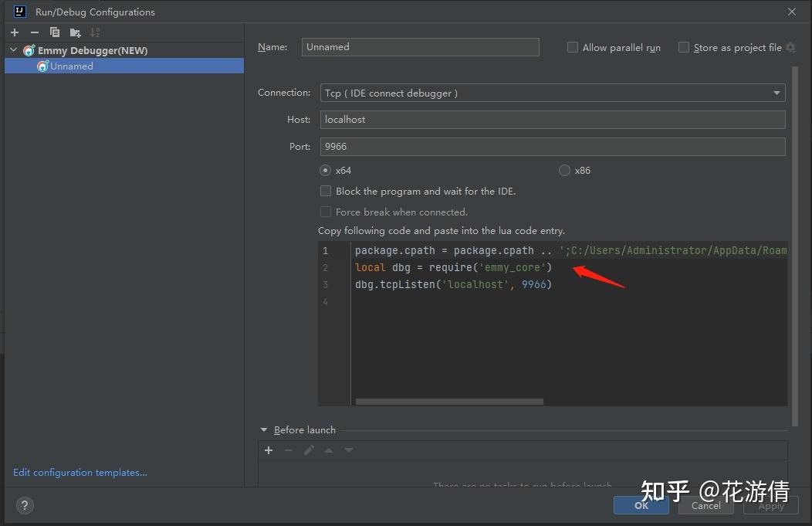Select the x64 architecture option
This screenshot has width=812, height=526.
tap(325, 170)
